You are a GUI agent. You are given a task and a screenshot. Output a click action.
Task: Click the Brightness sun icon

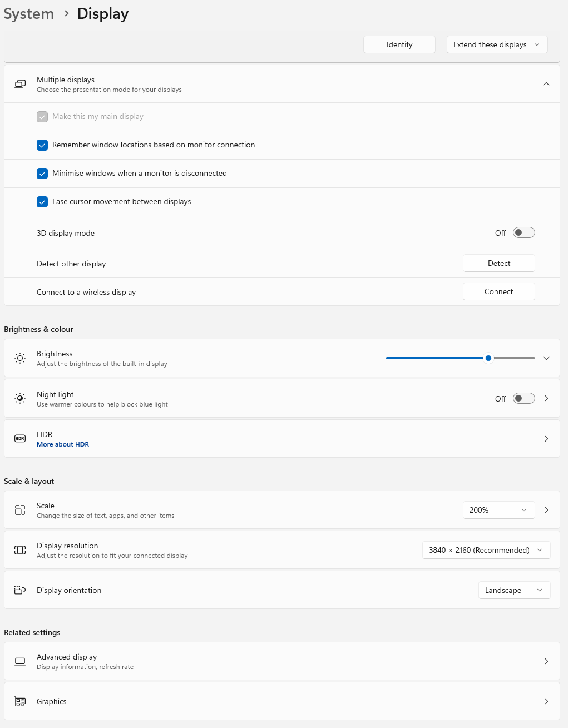(x=20, y=358)
